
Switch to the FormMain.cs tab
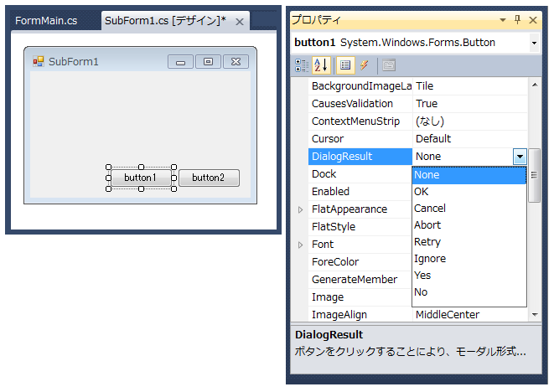(x=46, y=21)
